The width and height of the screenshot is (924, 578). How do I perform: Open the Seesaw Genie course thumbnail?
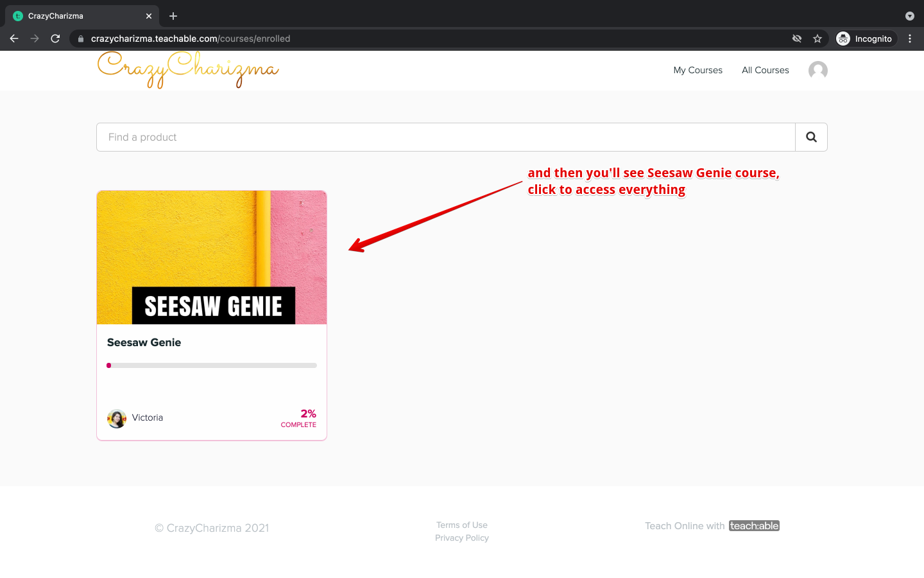tap(212, 258)
